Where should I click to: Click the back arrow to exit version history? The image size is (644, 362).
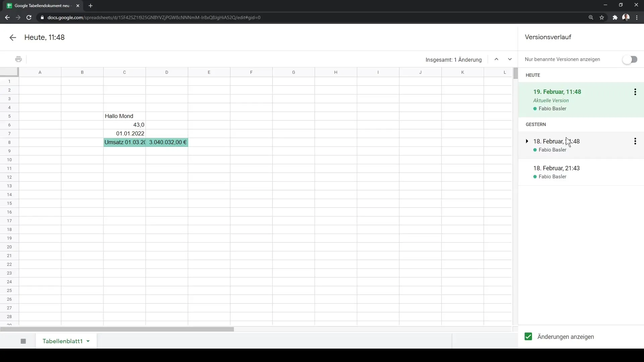pyautogui.click(x=13, y=38)
